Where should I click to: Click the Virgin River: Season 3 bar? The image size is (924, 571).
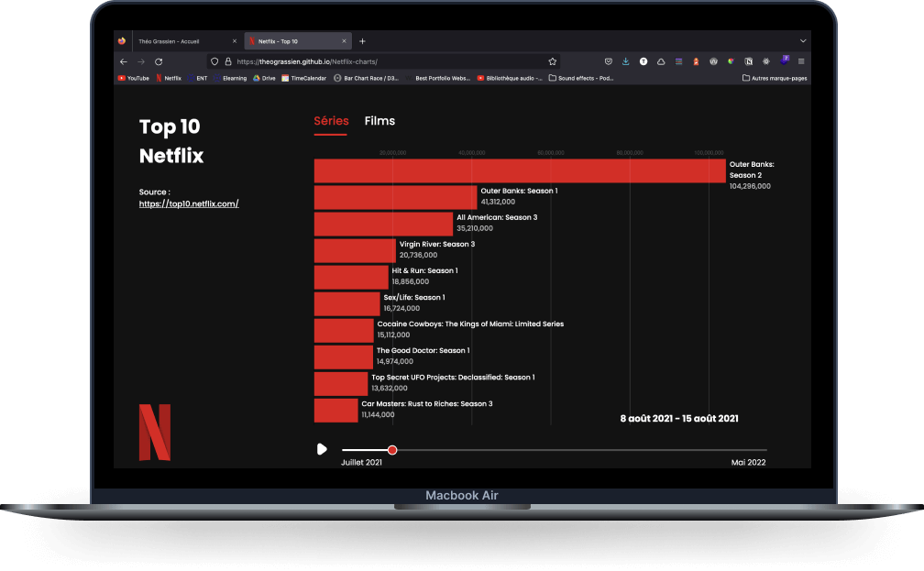click(x=356, y=250)
